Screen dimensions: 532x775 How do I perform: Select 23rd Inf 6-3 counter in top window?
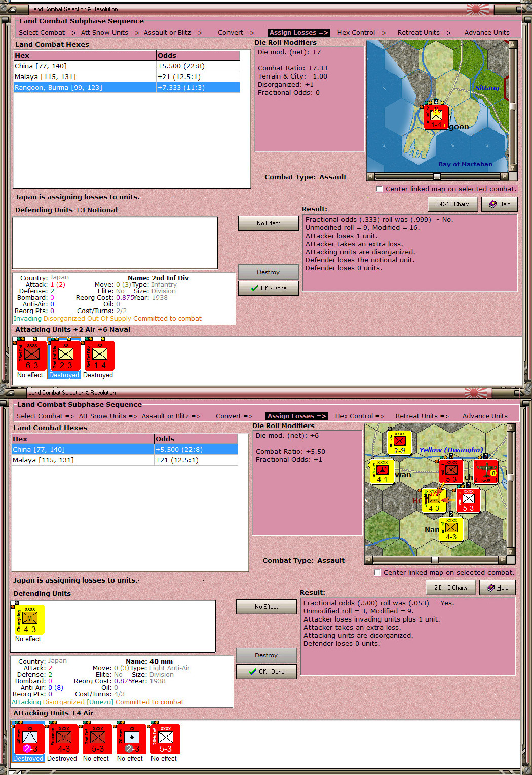pyautogui.click(x=30, y=355)
